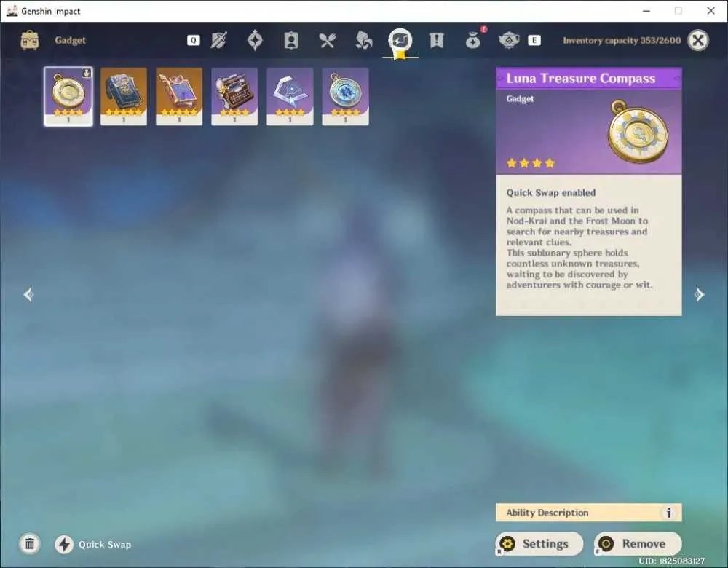Click the 'Quick Swap enabled' status text
728x568 pixels.
coord(550,193)
